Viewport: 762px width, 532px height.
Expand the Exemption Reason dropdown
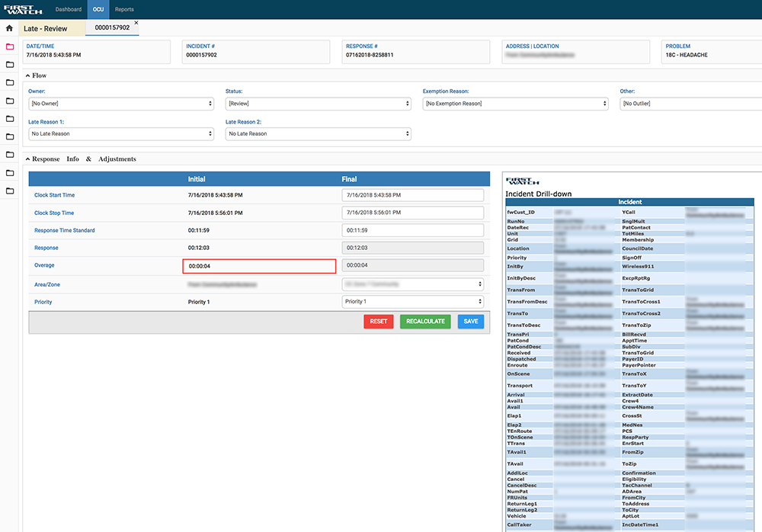pos(516,104)
